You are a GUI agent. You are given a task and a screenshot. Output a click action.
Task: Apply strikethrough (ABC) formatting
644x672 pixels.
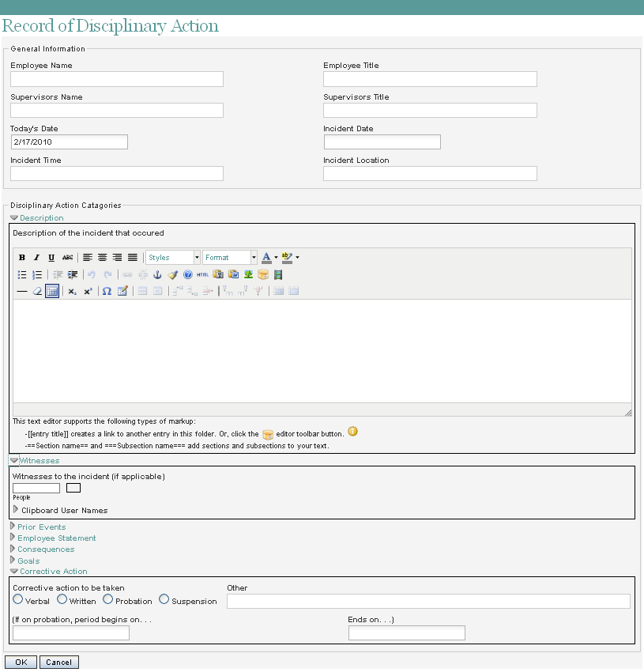[x=67, y=258]
